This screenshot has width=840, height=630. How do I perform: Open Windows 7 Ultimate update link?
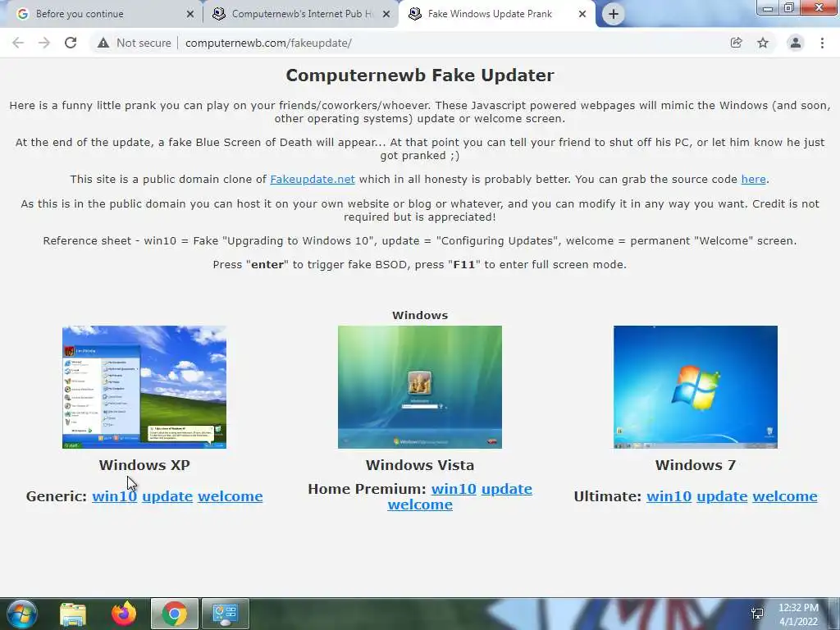722,496
